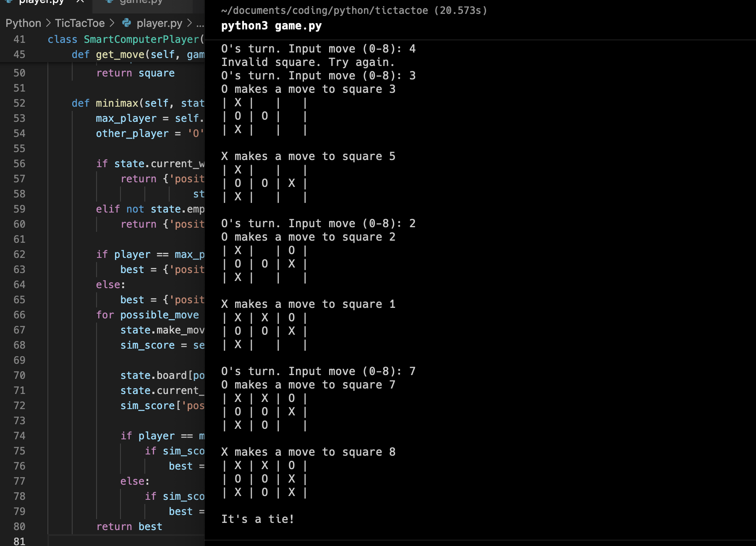Click 'O makes a move to square 3'
This screenshot has width=756, height=546.
click(x=308, y=89)
